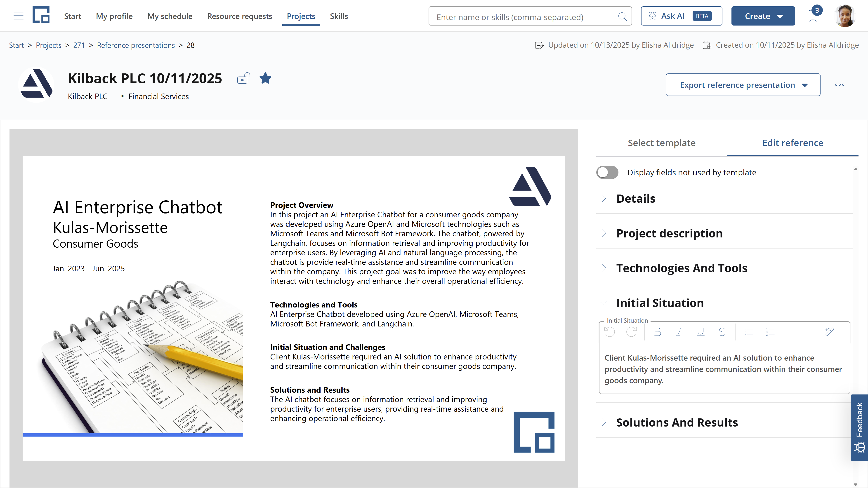868x488 pixels.
Task: Open the bookmarks icon with badge 3
Action: coord(813,16)
